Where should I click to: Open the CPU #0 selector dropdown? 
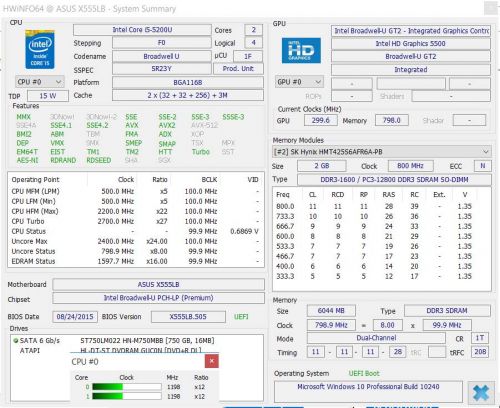(40, 82)
